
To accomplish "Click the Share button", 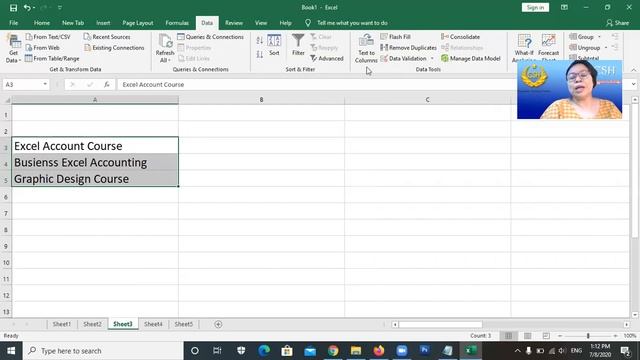I will tap(618, 23).
